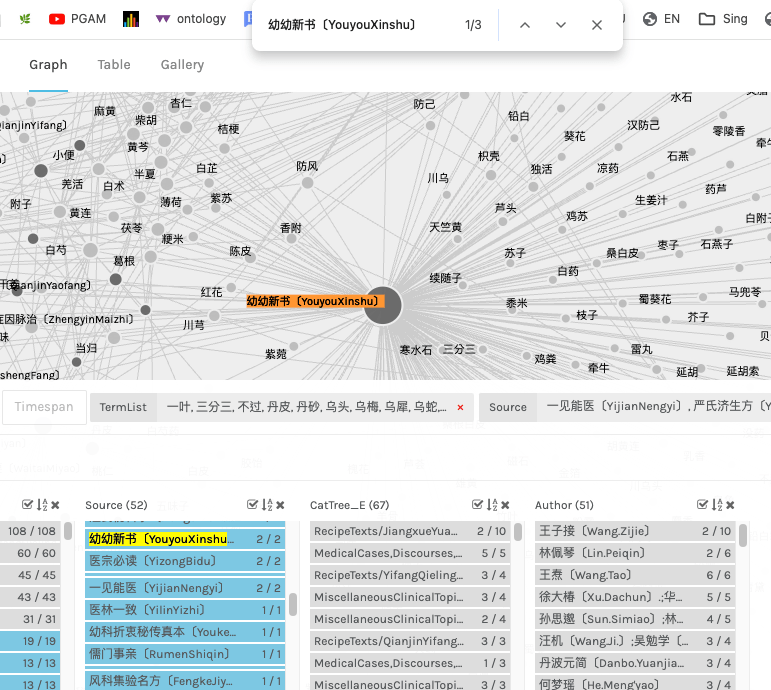The height and width of the screenshot is (690, 771).
Task: Click the central 幼幼新书 graph node
Action: [x=382, y=305]
